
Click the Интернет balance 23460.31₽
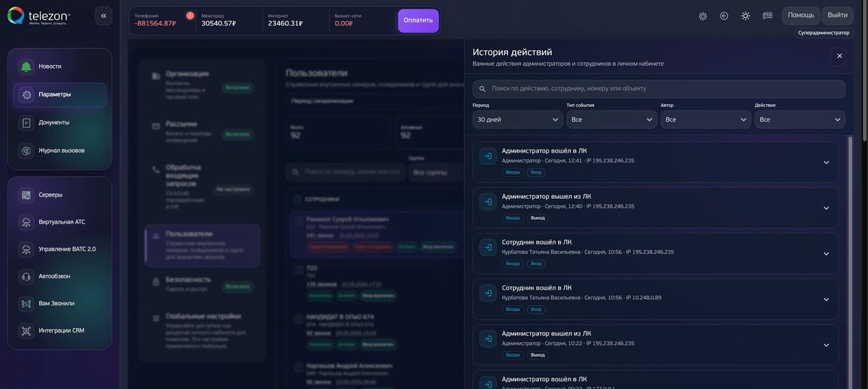[285, 23]
